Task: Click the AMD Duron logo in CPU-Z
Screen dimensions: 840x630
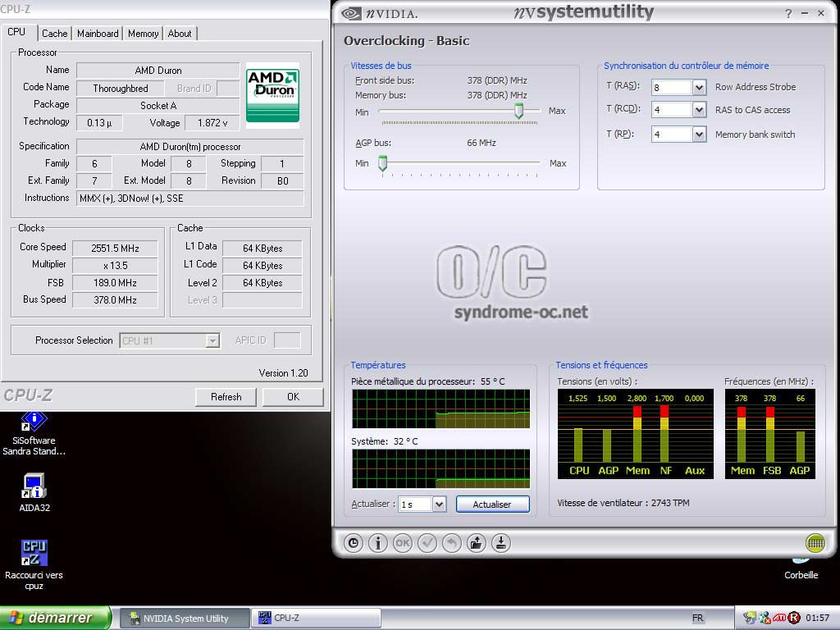Action: point(272,95)
